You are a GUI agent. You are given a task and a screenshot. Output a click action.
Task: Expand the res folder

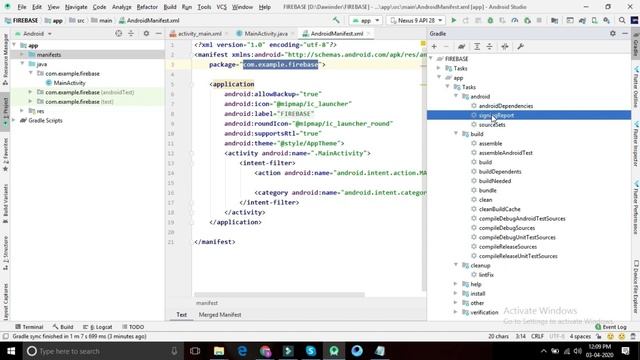[22, 111]
